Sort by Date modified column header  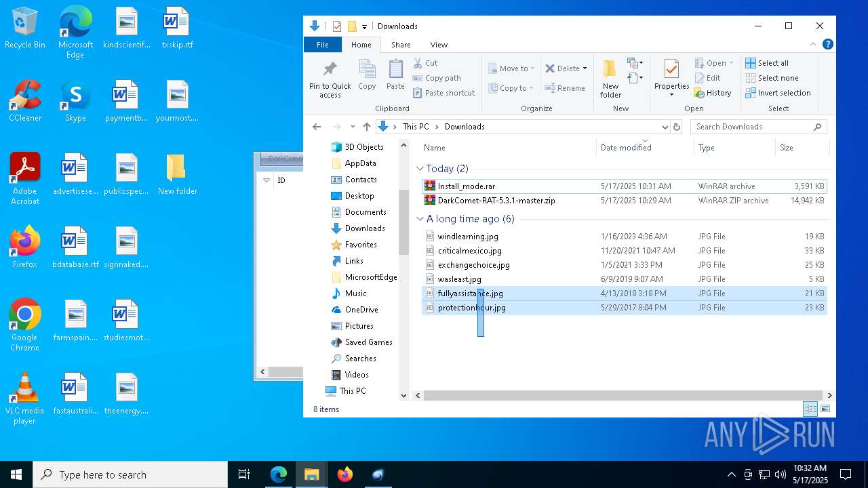[x=626, y=148]
